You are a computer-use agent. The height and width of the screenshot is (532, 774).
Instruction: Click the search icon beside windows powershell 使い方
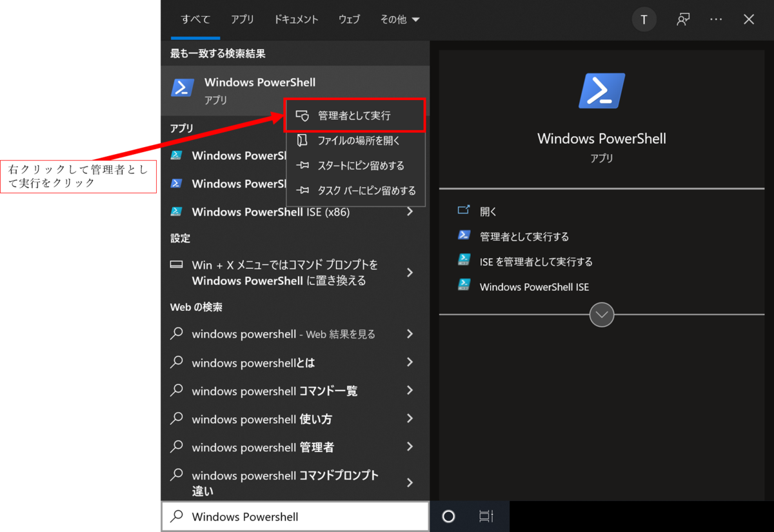coord(176,419)
